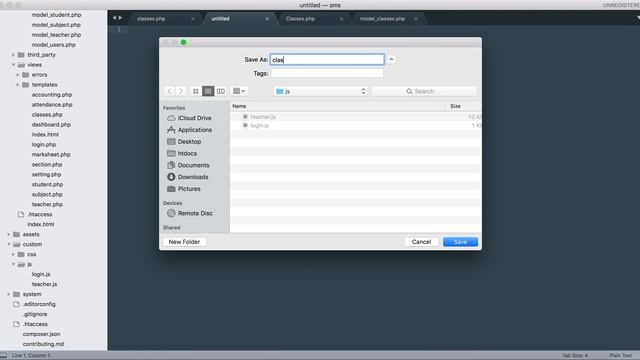Click the status bar panel switcher icon
This screenshot has height=360, width=640.
click(4, 356)
